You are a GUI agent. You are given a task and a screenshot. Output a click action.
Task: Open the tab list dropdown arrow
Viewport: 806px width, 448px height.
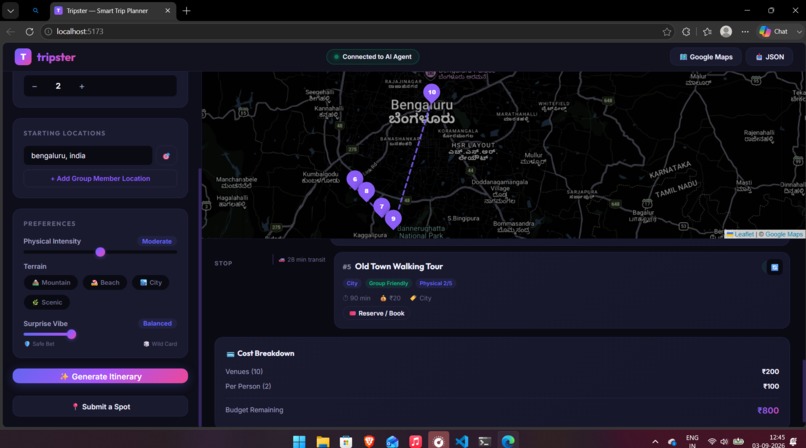[10, 11]
